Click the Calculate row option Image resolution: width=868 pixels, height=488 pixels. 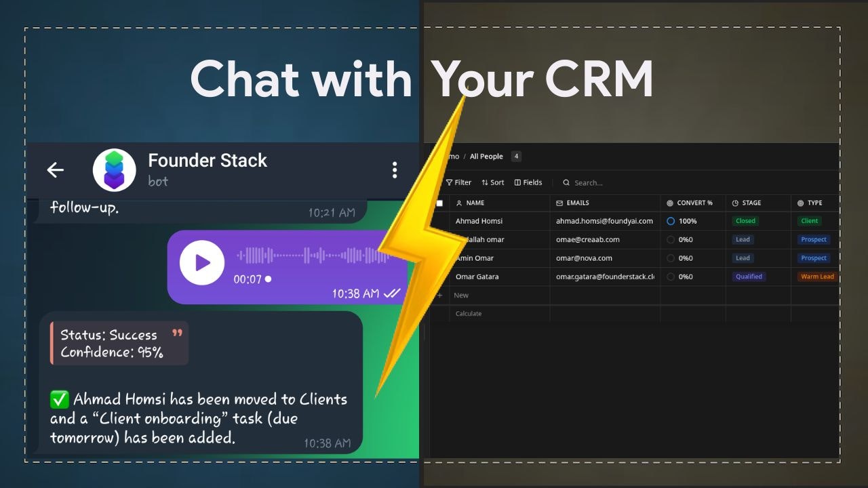pos(469,313)
